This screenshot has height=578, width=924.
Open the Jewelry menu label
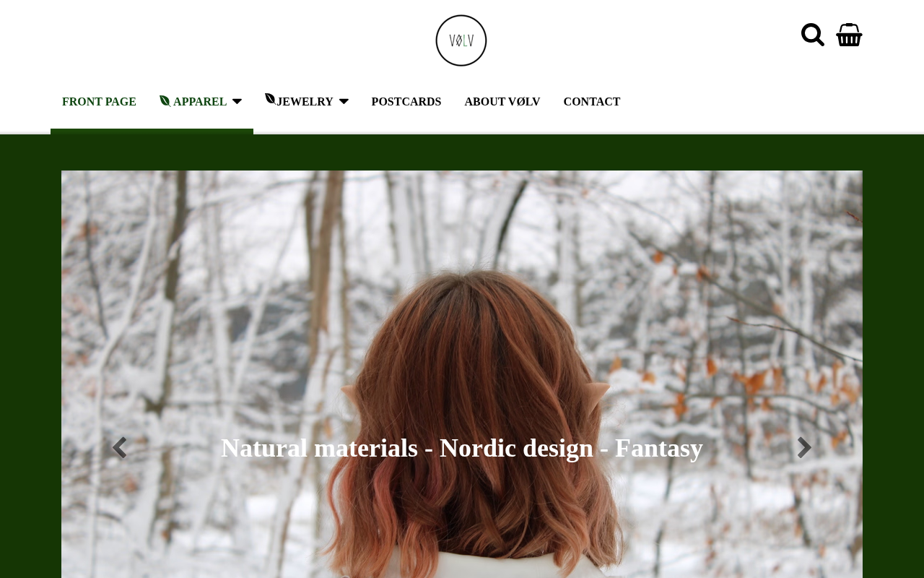click(x=305, y=102)
